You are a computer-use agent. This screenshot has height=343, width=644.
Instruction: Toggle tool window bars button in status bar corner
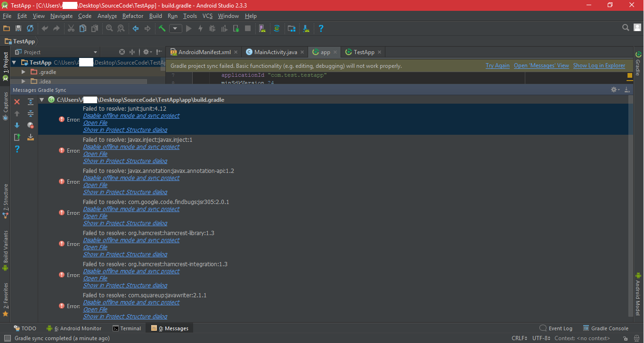click(x=7, y=338)
